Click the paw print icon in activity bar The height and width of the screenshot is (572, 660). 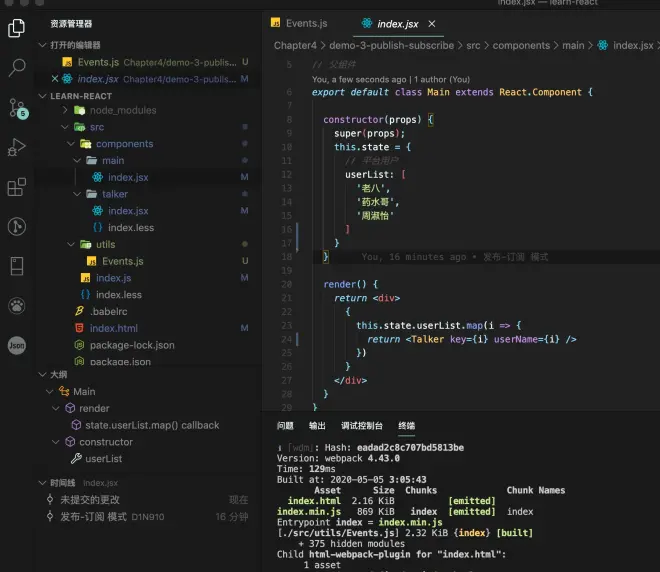click(16, 306)
